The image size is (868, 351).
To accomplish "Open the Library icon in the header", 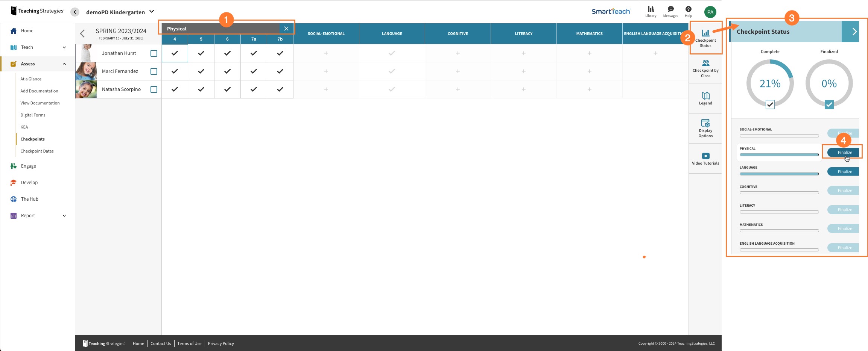I will [x=651, y=11].
